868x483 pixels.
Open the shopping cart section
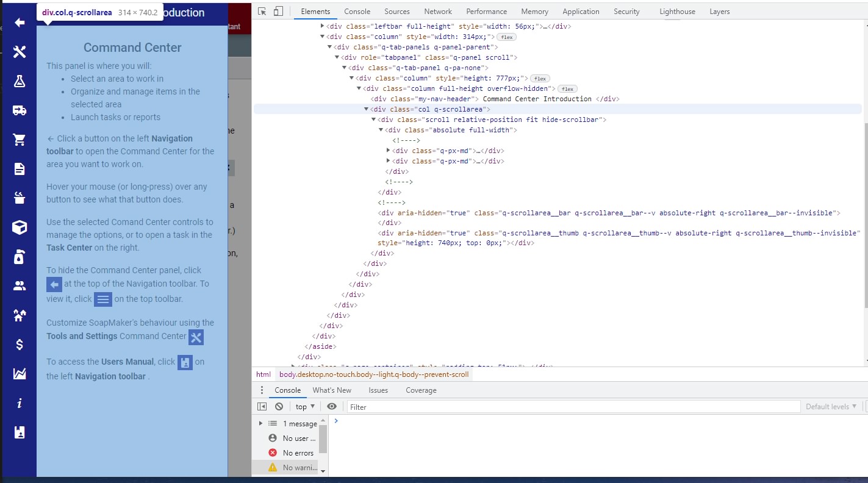tap(19, 140)
